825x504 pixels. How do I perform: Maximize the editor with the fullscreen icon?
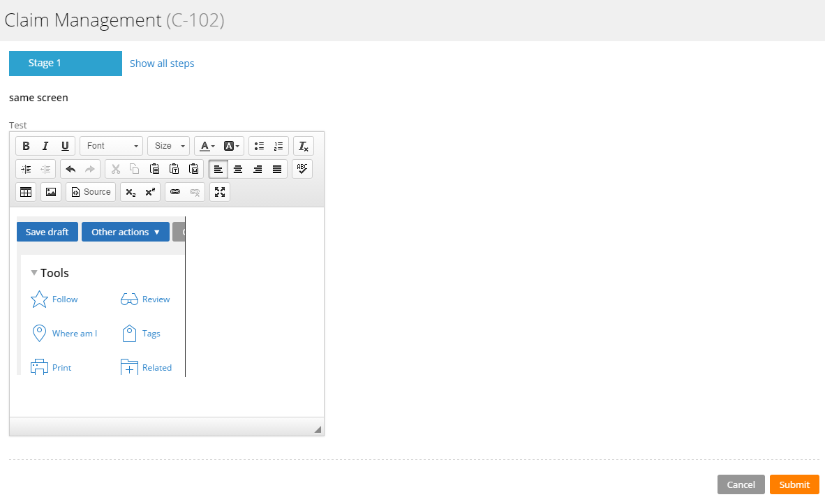click(220, 192)
